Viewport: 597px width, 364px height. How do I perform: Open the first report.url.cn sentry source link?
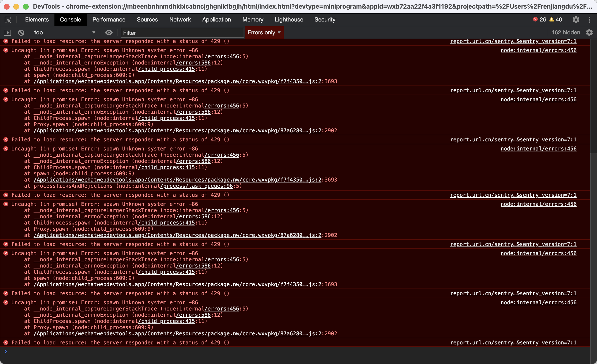coord(513,42)
